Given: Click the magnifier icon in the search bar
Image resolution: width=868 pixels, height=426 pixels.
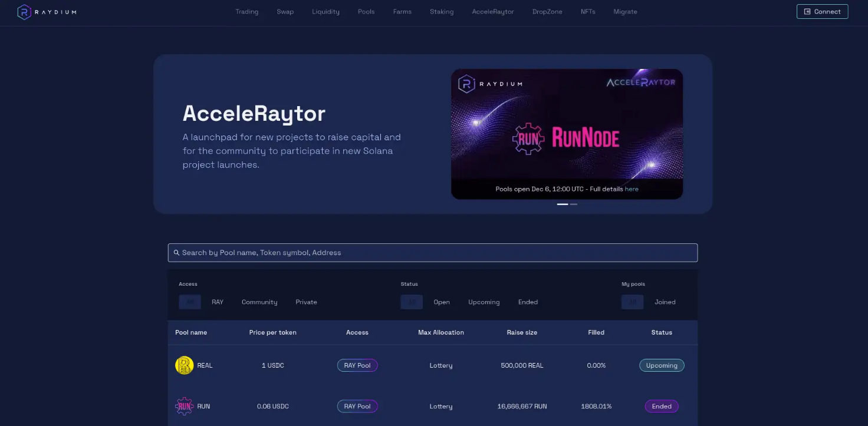Looking at the screenshot, I should coord(176,252).
